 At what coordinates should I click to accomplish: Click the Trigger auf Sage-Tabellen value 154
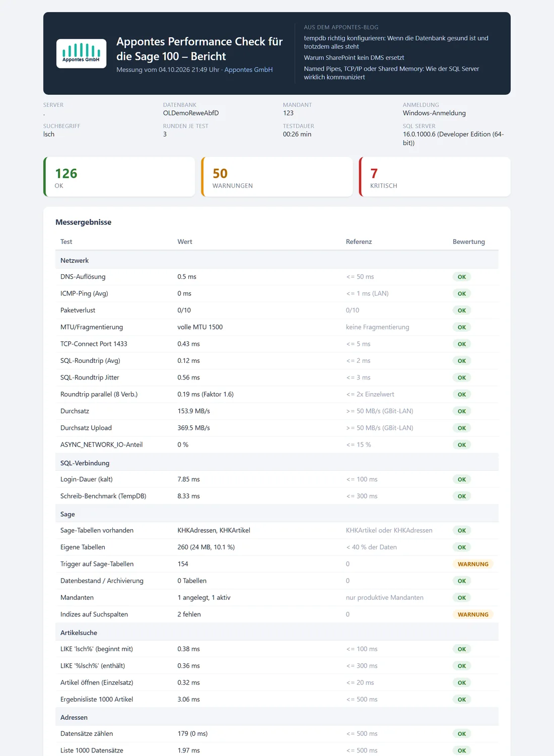[x=183, y=564]
